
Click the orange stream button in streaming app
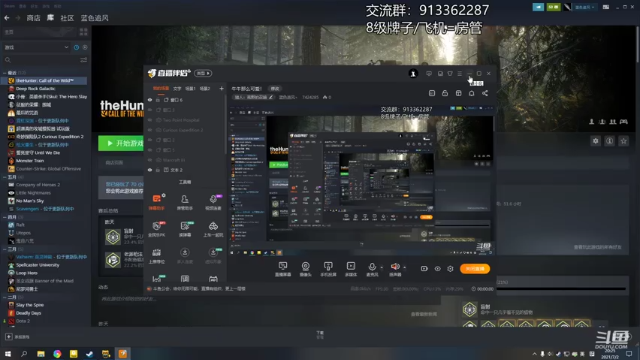pos(475,269)
